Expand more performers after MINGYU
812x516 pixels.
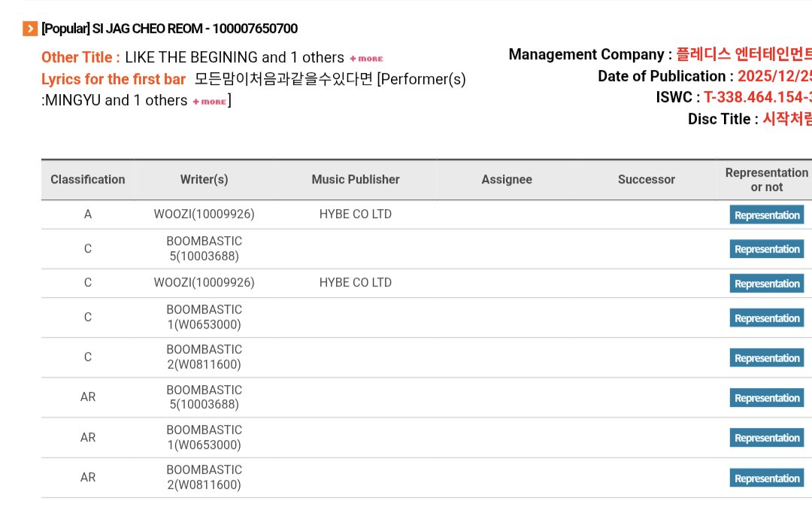click(210, 102)
